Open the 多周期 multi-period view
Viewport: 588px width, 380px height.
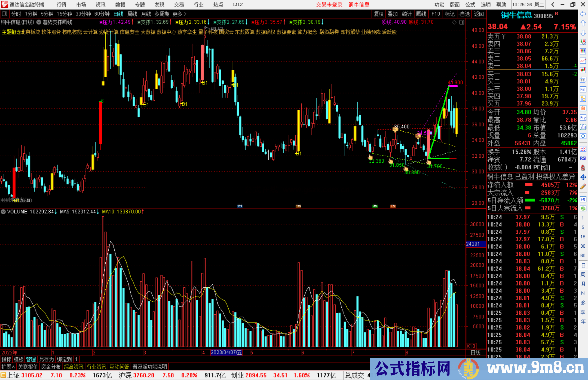[162, 14]
